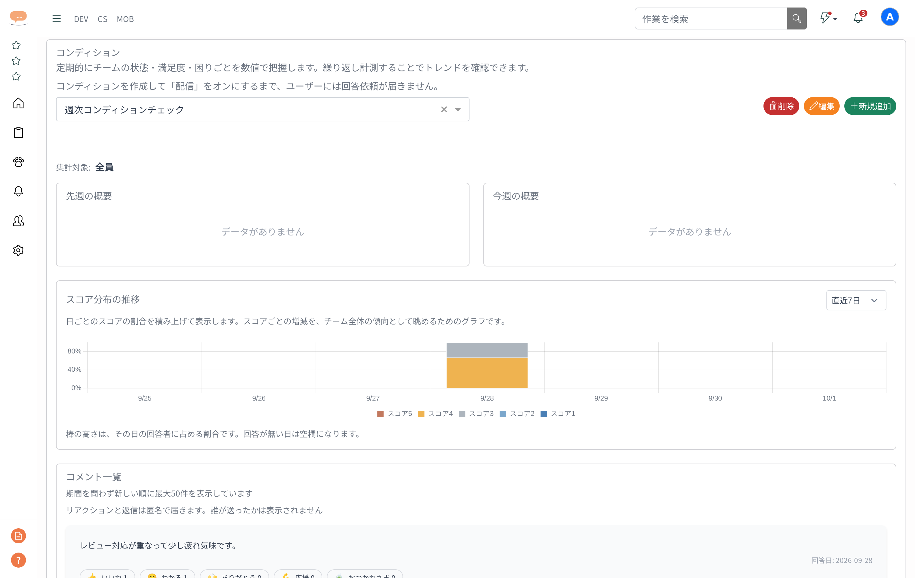
Task: Click the 回答日: 2026-09-28 text
Action: pyautogui.click(x=841, y=560)
